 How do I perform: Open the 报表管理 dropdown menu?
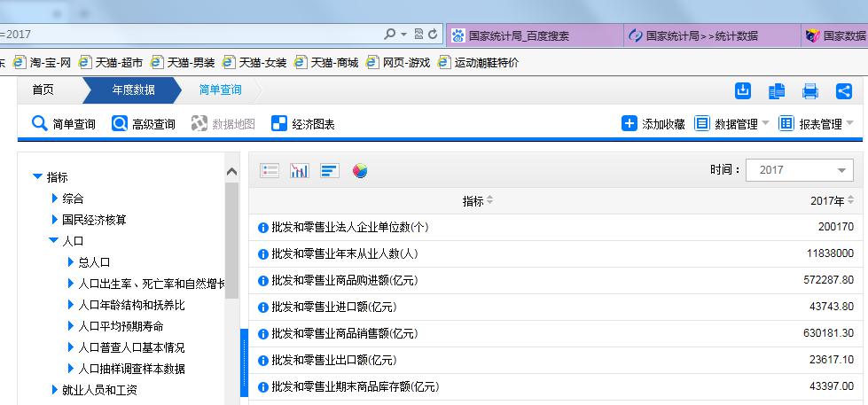[816, 124]
